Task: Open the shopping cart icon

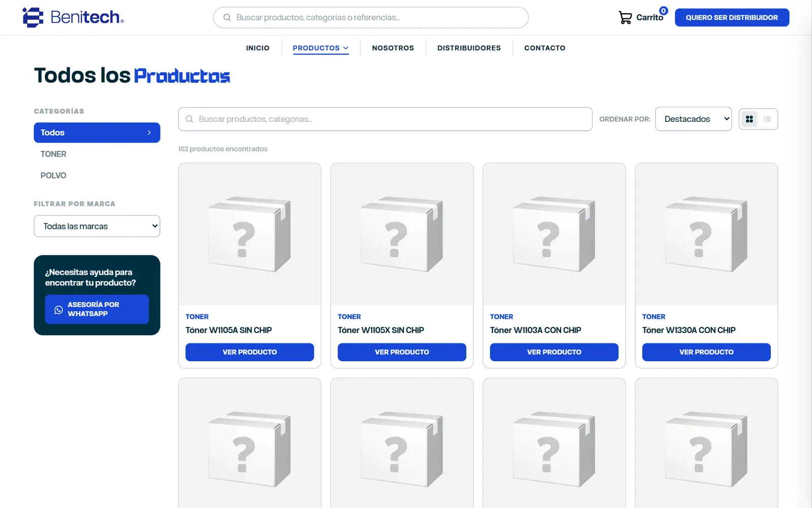Action: click(x=625, y=18)
